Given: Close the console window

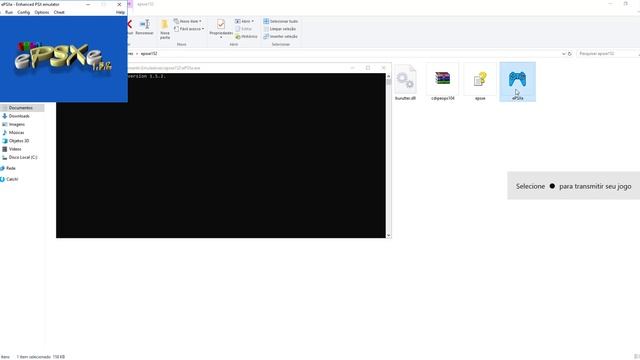Looking at the screenshot, I should pos(383,68).
